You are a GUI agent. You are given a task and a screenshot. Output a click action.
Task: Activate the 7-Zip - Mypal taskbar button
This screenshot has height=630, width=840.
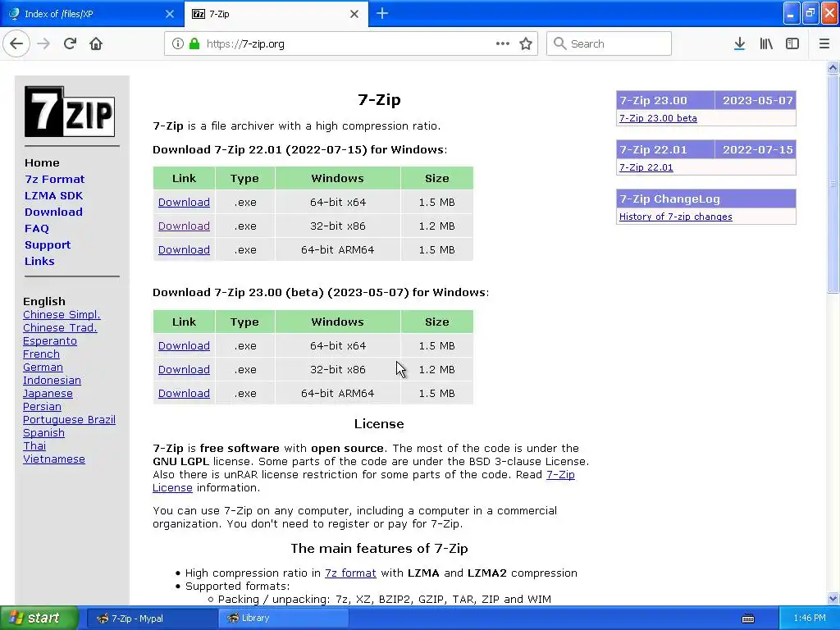[x=151, y=619]
